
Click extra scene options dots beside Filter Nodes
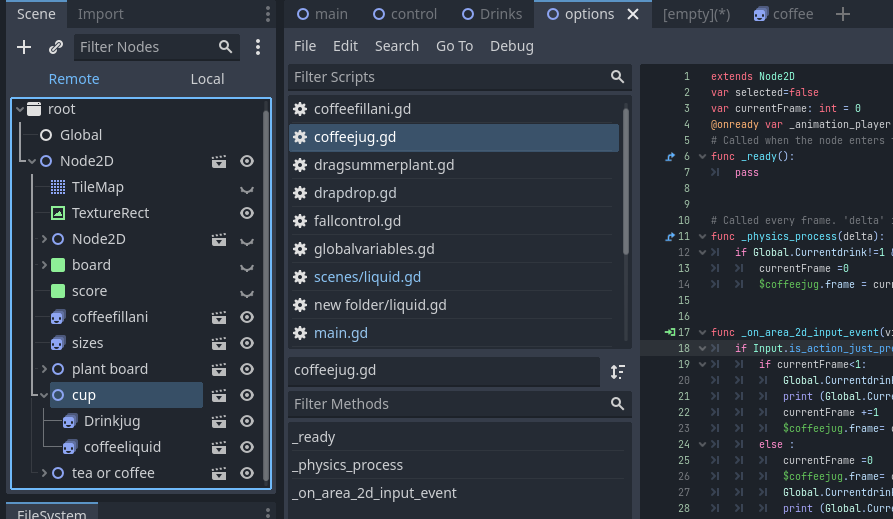coord(258,47)
